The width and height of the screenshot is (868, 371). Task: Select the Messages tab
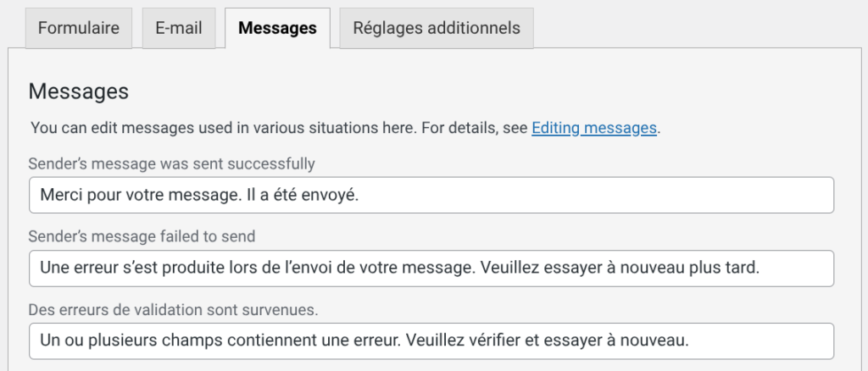pyautogui.click(x=277, y=28)
